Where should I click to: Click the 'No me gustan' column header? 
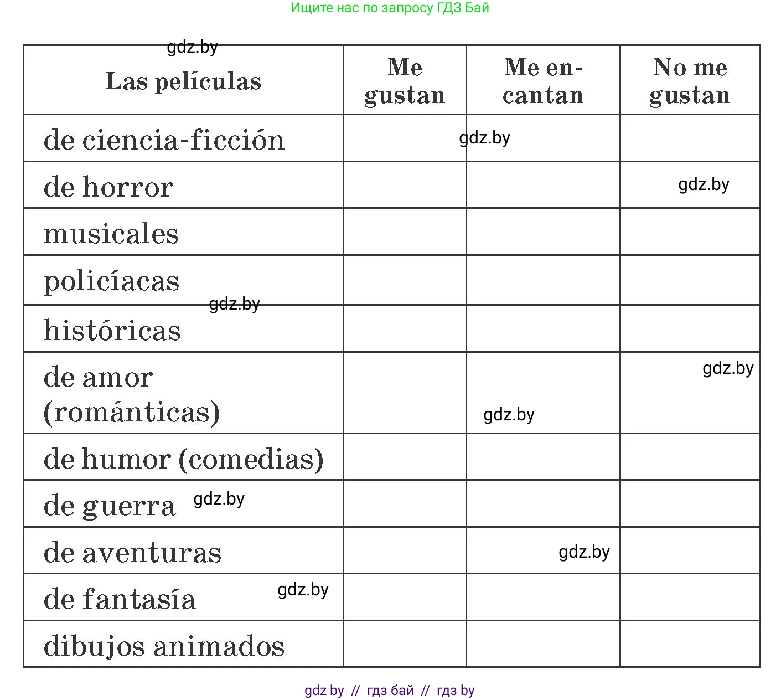click(690, 81)
